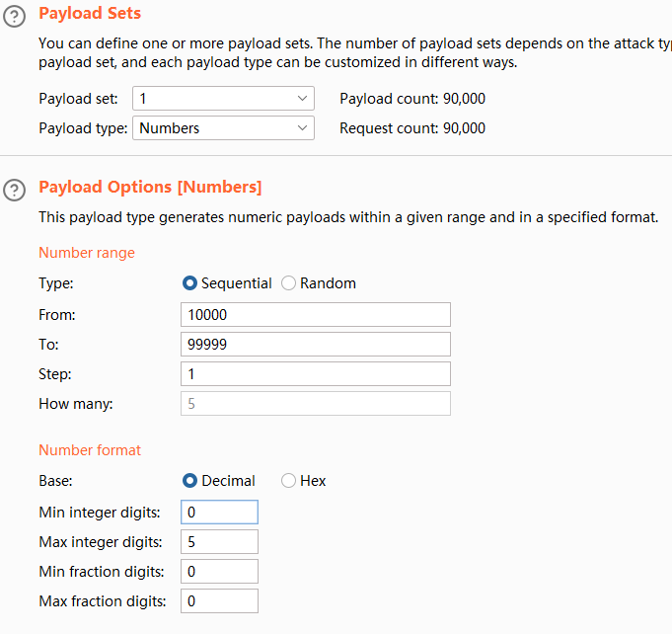Focus the Min integer digits field
This screenshot has height=634, width=672.
tap(219, 513)
